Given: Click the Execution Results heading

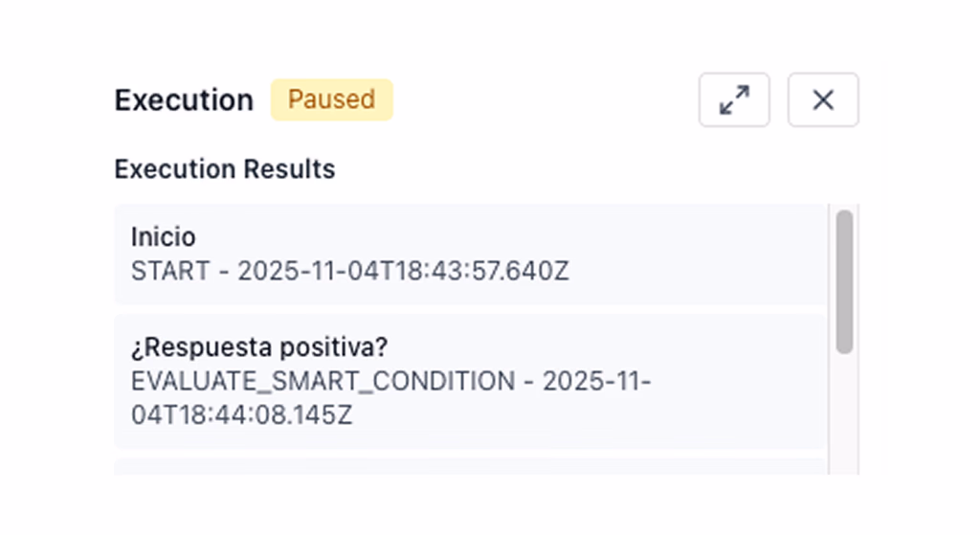Looking at the screenshot, I should click(x=225, y=169).
